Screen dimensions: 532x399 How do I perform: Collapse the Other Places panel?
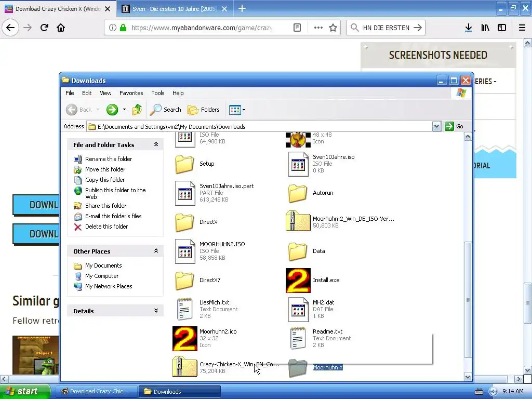156,251
